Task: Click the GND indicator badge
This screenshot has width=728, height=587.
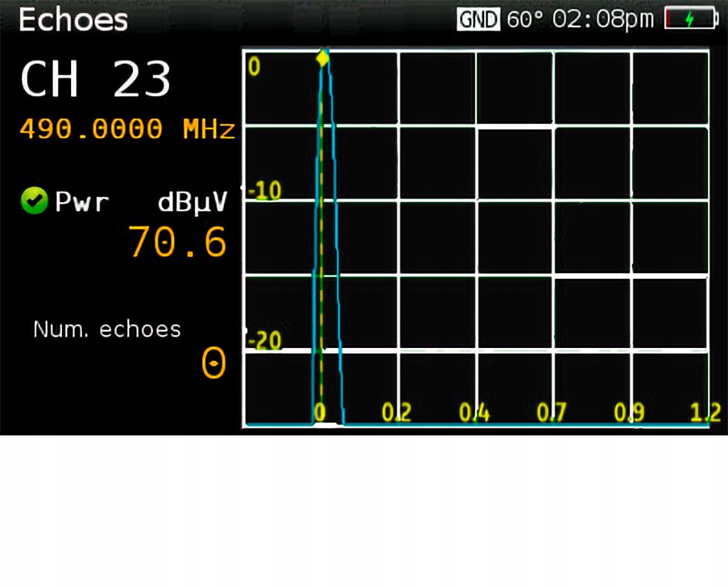Action: (x=478, y=19)
